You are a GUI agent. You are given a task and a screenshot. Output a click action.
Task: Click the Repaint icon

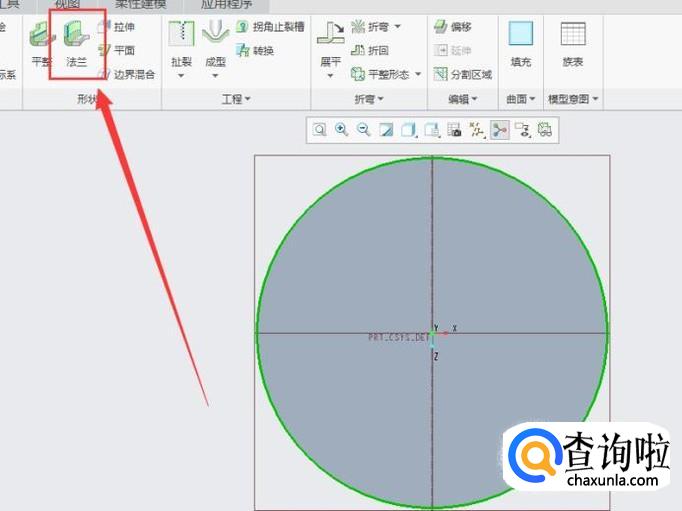coord(386,130)
